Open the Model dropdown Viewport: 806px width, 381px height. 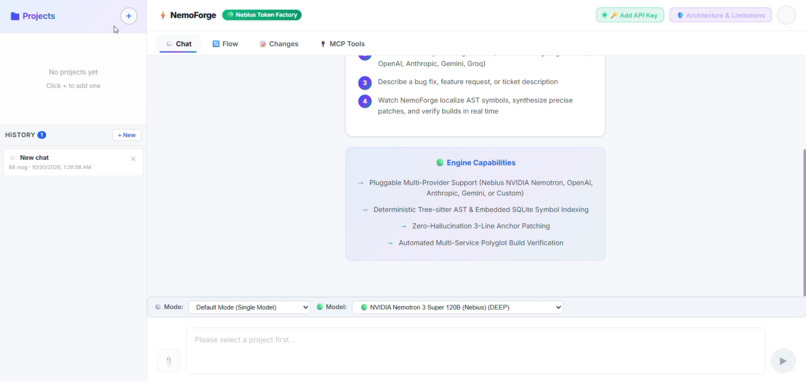click(457, 307)
